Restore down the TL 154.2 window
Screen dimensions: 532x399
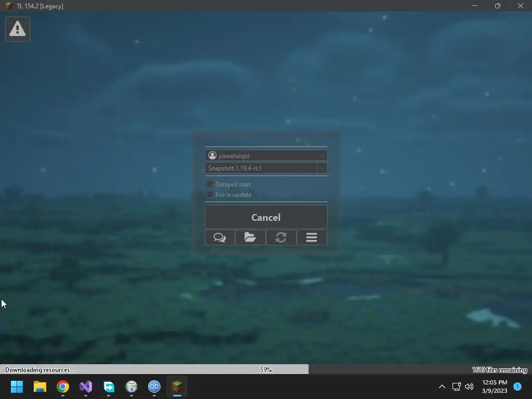497,6
